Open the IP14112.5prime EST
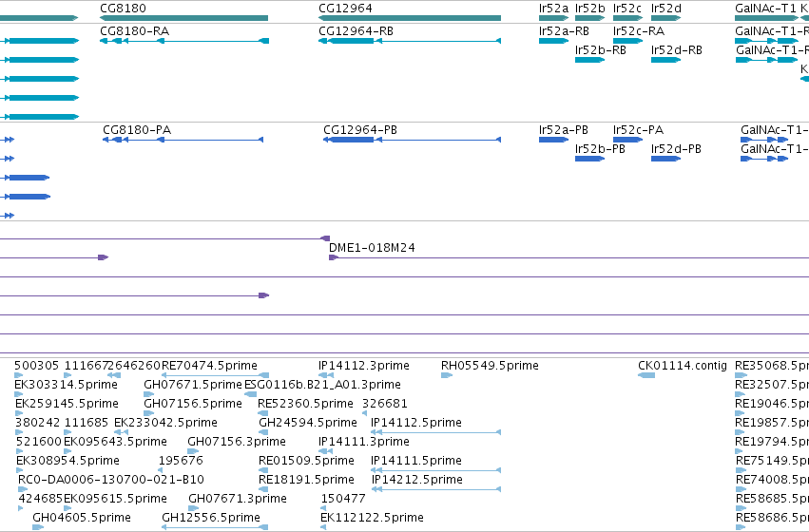The height and width of the screenshot is (532, 809). coord(436,432)
